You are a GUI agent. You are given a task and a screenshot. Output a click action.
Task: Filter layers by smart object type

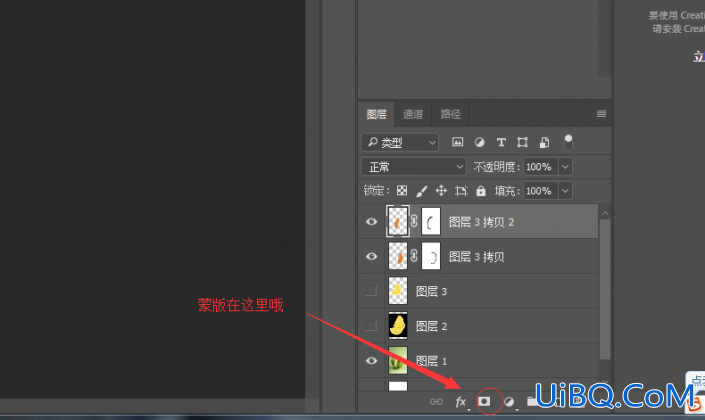[x=544, y=143]
